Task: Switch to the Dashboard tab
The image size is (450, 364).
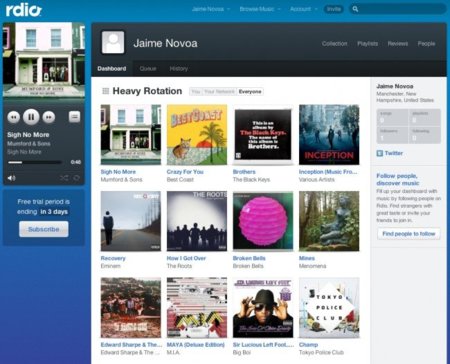Action: 112,69
